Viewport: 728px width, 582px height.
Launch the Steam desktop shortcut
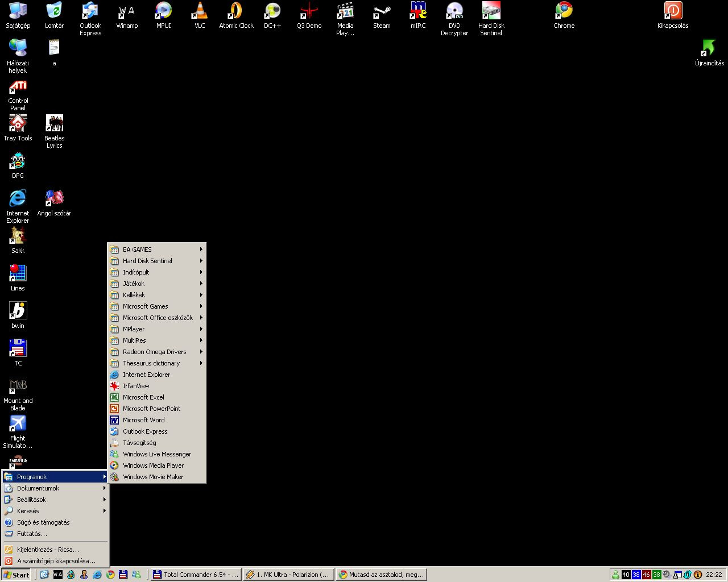pos(382,15)
